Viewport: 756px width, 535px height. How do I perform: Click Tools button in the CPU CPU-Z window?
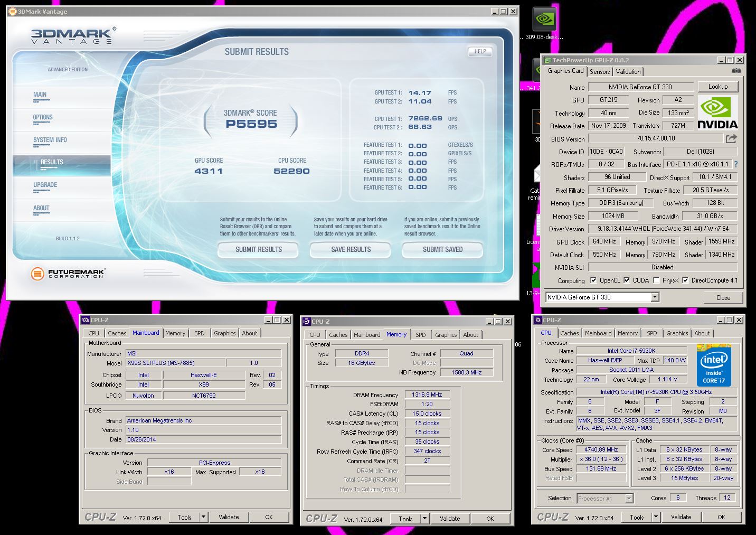[637, 517]
